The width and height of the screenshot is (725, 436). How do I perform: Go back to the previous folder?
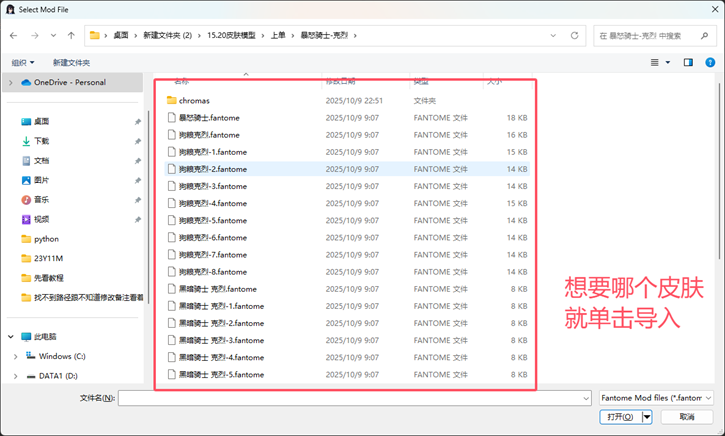coord(13,36)
